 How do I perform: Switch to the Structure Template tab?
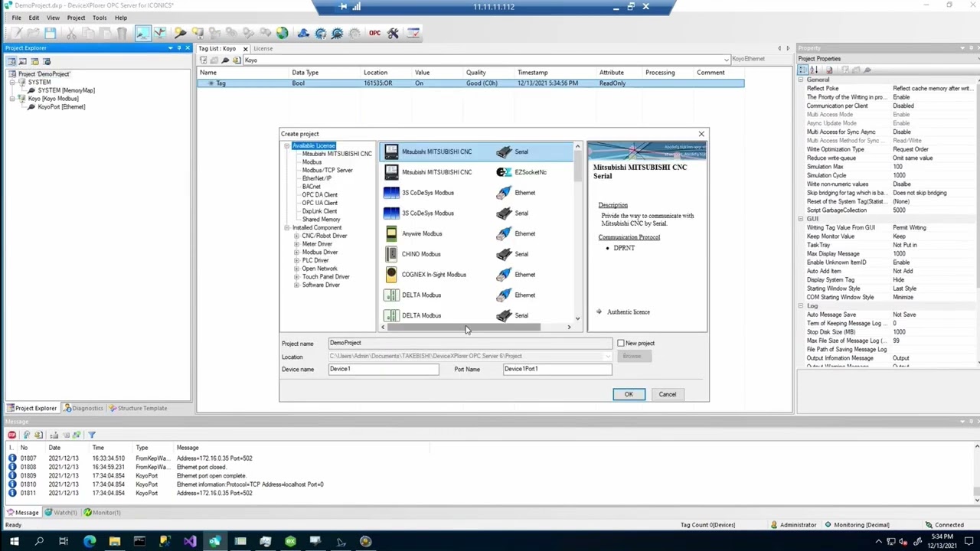138,408
